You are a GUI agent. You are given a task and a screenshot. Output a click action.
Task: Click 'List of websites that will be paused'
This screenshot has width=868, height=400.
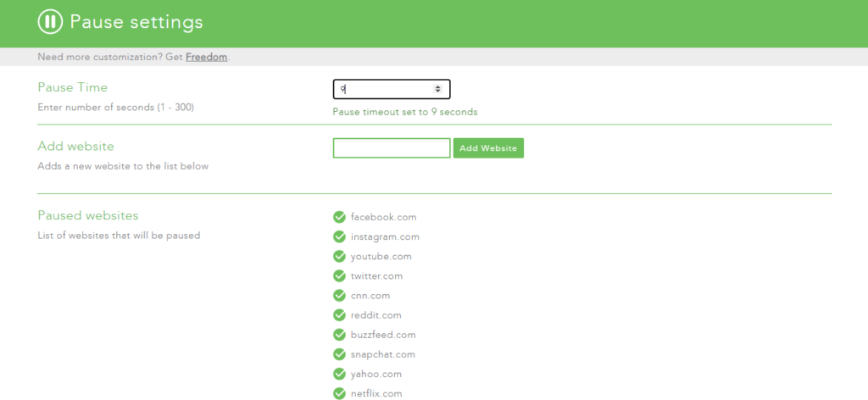coord(119,235)
